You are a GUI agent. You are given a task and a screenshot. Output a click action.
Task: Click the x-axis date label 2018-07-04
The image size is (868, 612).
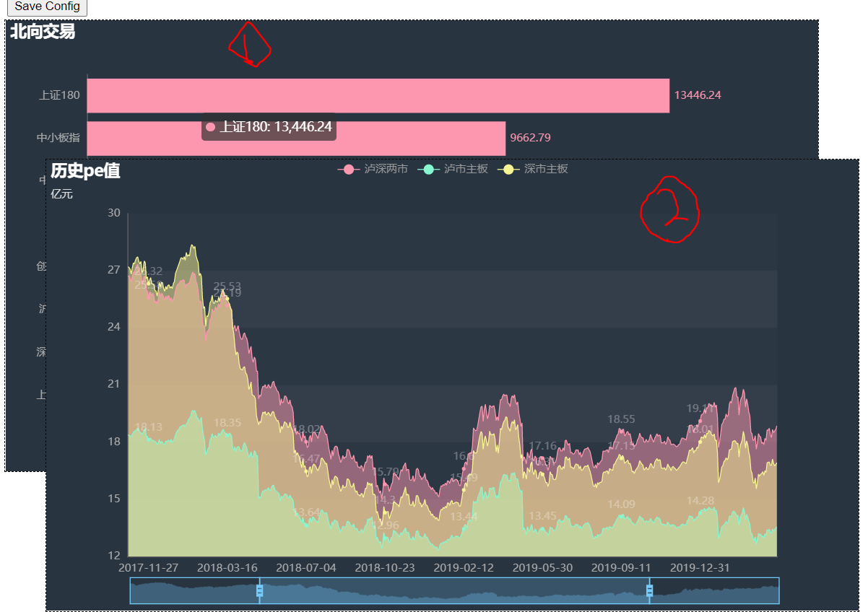[305, 568]
